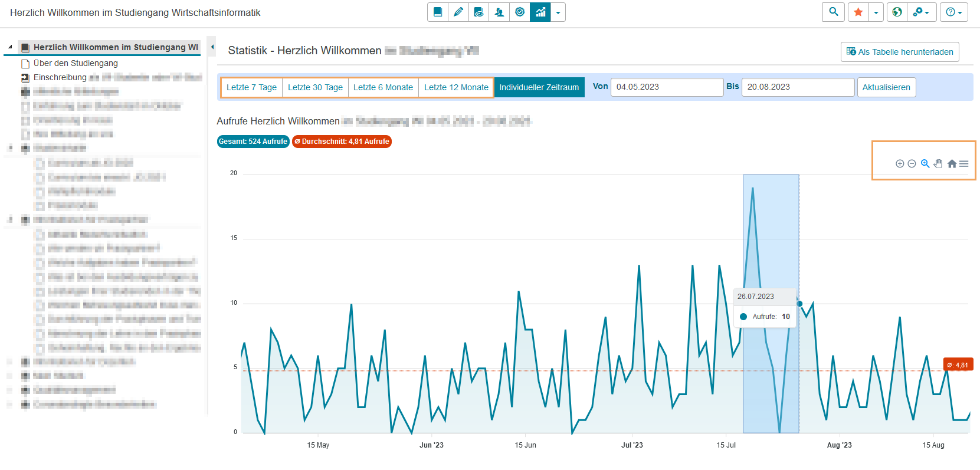Image resolution: width=980 pixels, height=470 pixels.
Task: Expand the favorites star dropdown arrow
Action: [x=876, y=12]
